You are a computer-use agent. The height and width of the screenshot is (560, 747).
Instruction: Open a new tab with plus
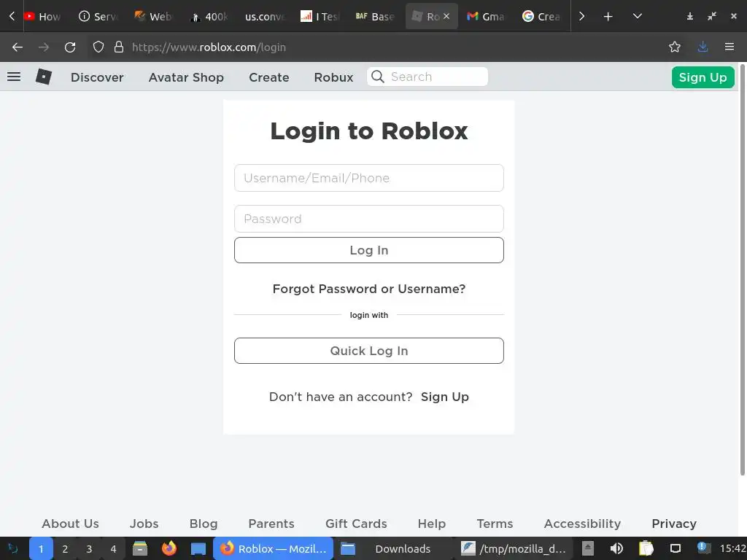click(608, 17)
